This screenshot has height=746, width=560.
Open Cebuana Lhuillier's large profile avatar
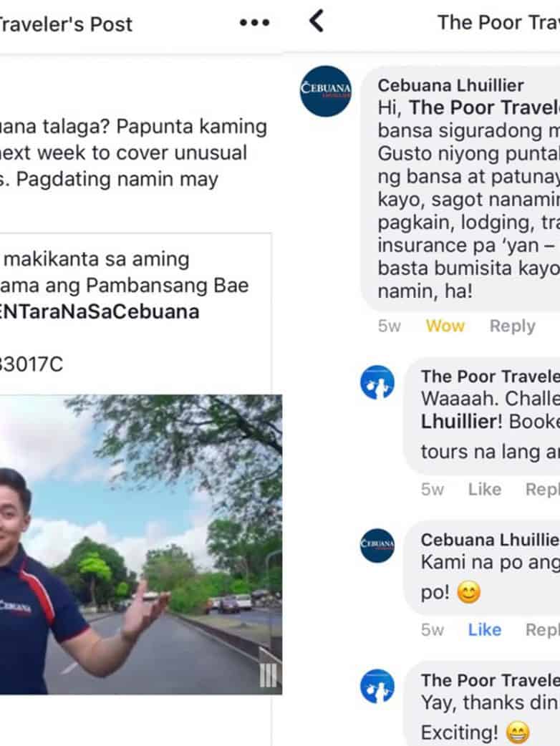[x=325, y=91]
